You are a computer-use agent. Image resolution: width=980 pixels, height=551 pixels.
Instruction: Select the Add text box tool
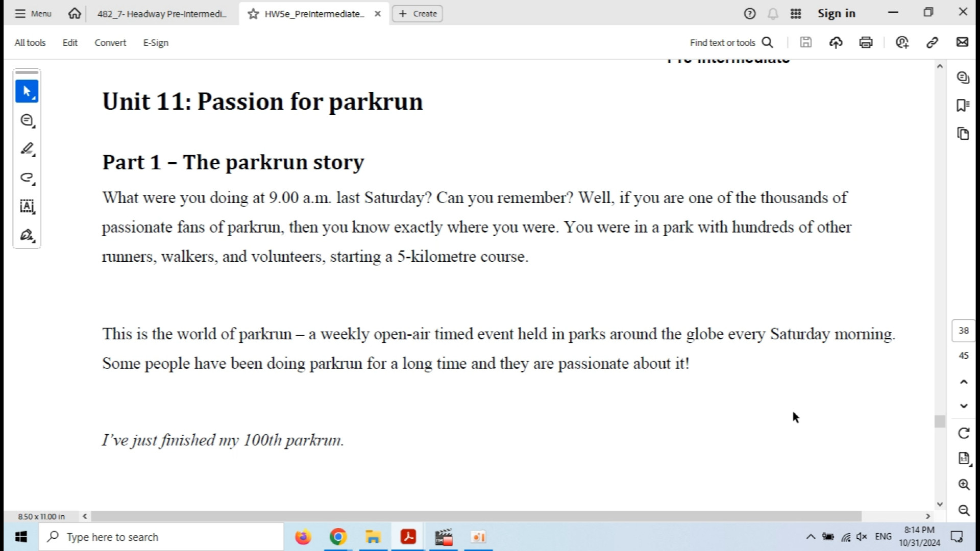[x=27, y=206]
